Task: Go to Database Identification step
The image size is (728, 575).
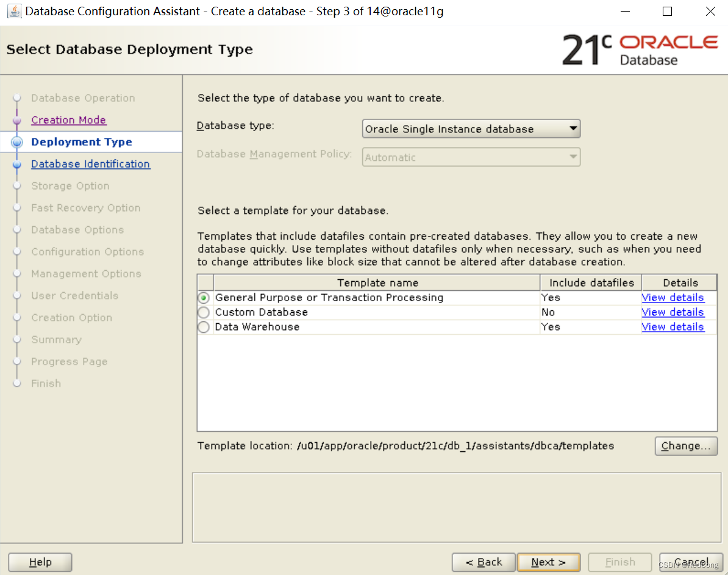Action: coord(90,164)
